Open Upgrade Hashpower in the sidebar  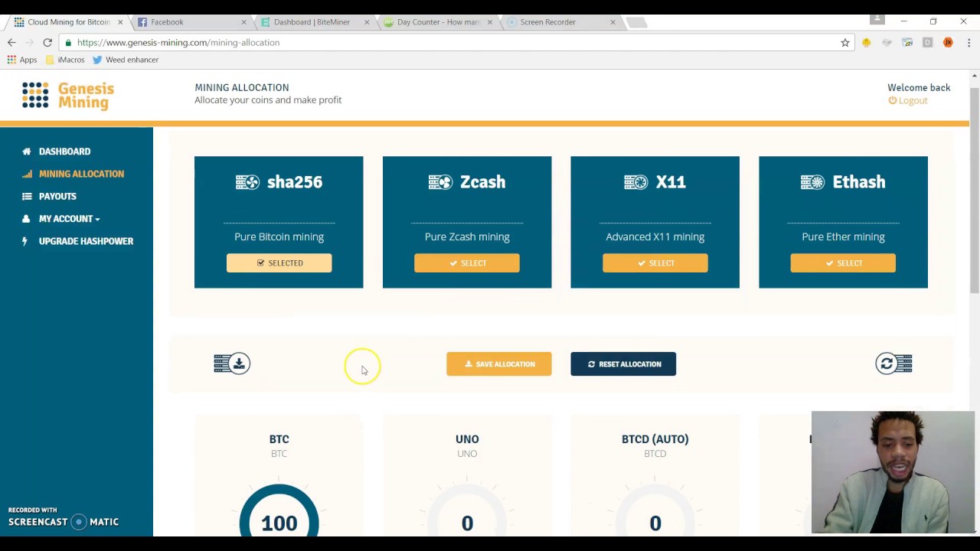pos(86,241)
